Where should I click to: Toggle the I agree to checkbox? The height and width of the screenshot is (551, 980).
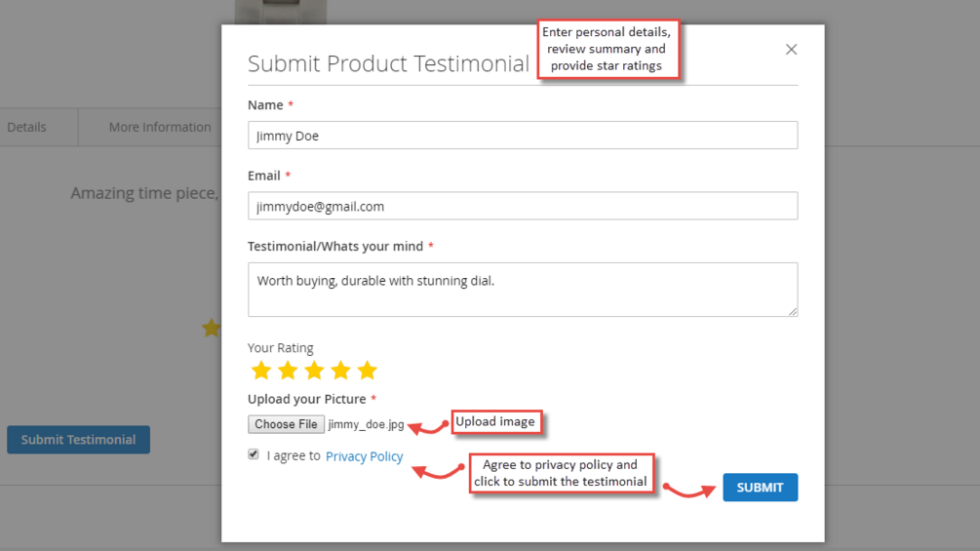click(254, 454)
